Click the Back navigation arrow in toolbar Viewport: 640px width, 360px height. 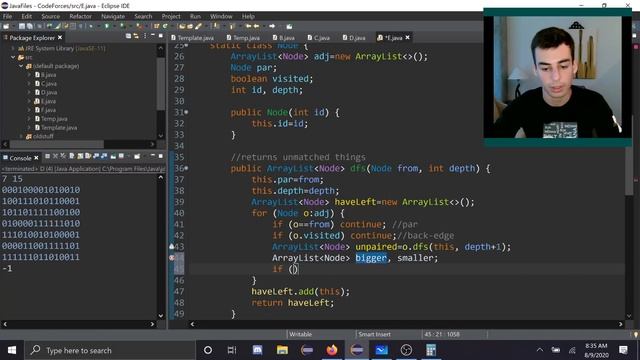pyautogui.click(x=257, y=26)
